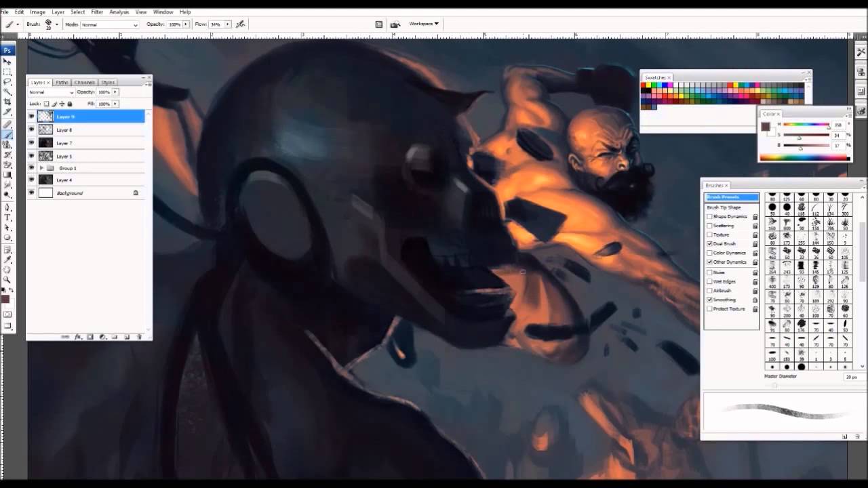Select Layer 5 row
Screen dimensions: 868x488
pyautogui.click(x=86, y=156)
